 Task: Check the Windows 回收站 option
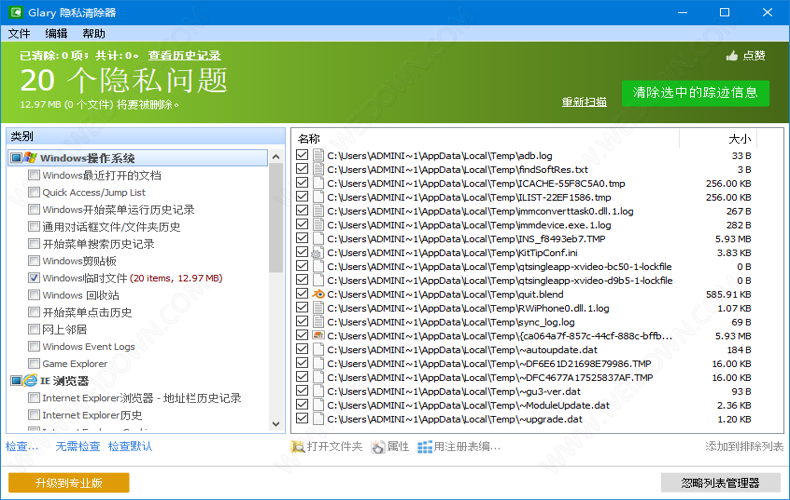pyautogui.click(x=34, y=295)
